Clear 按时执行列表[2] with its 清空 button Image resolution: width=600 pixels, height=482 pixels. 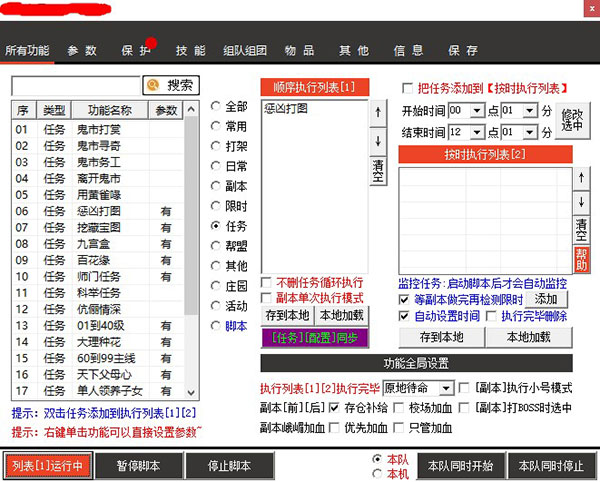click(582, 227)
